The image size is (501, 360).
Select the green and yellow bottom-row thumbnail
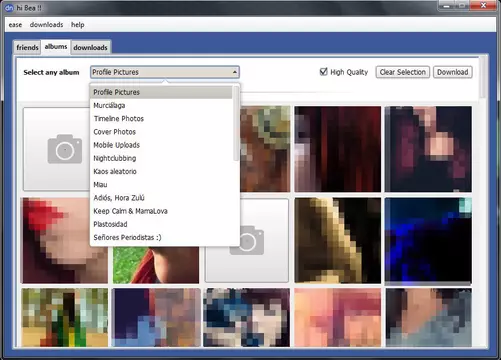65,318
